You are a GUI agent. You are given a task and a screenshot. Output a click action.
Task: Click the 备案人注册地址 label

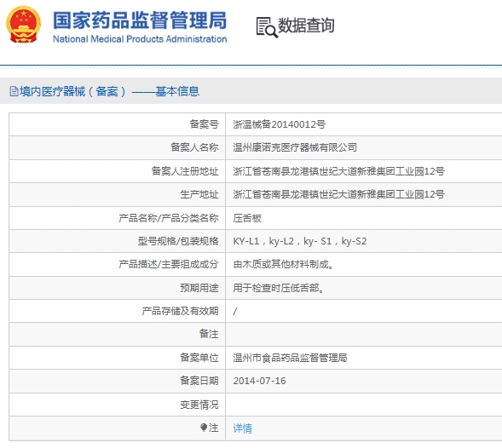coord(185,171)
